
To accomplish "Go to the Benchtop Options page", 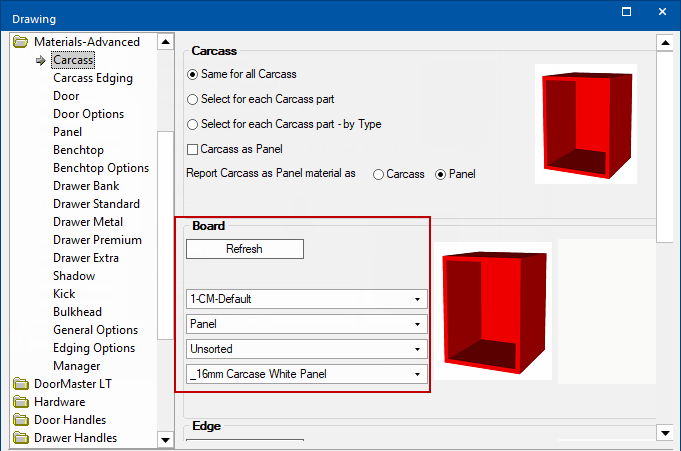I will click(101, 168).
